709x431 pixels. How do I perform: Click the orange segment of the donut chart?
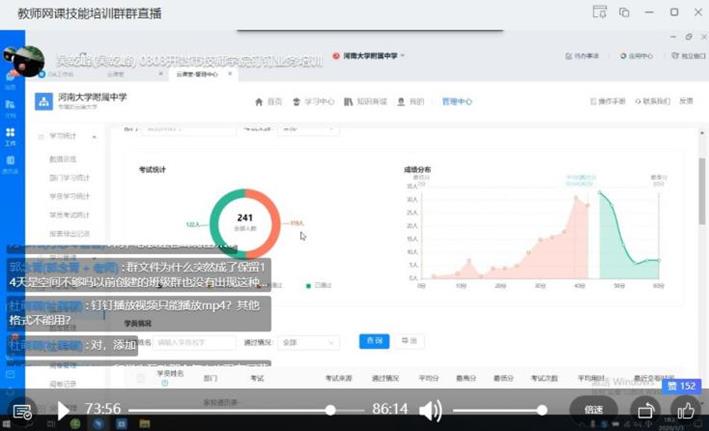click(x=274, y=225)
